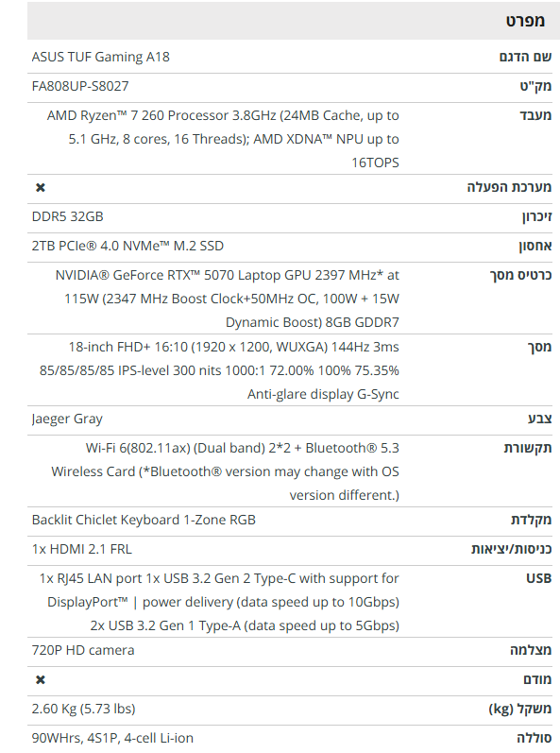Click the Backlit Chiclet Keyboard value
The image size is (560, 753).
(144, 520)
